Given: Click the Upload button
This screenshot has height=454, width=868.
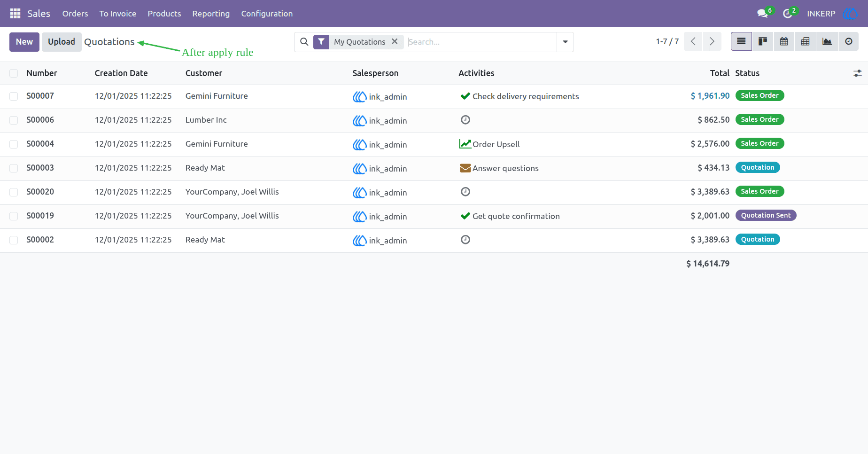Looking at the screenshot, I should click(x=62, y=42).
